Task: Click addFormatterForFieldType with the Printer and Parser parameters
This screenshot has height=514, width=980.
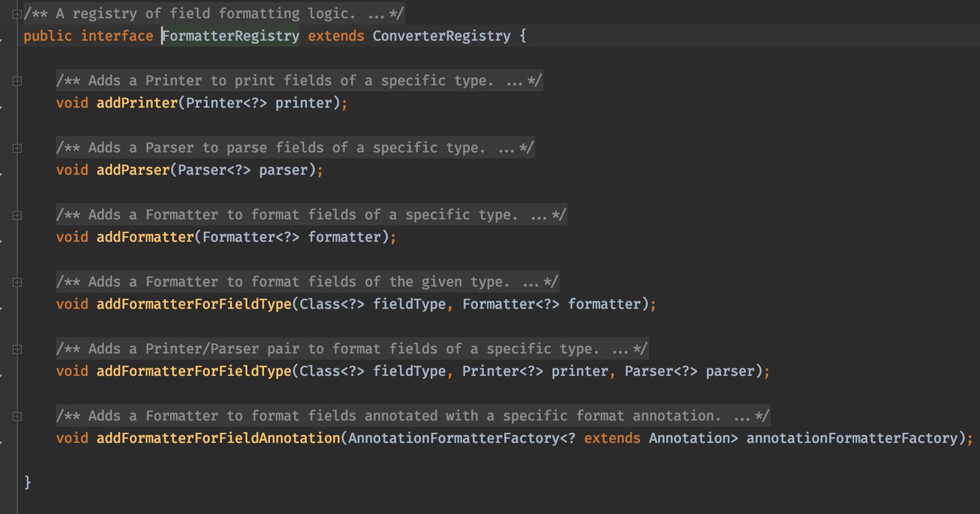Action: pyautogui.click(x=194, y=371)
